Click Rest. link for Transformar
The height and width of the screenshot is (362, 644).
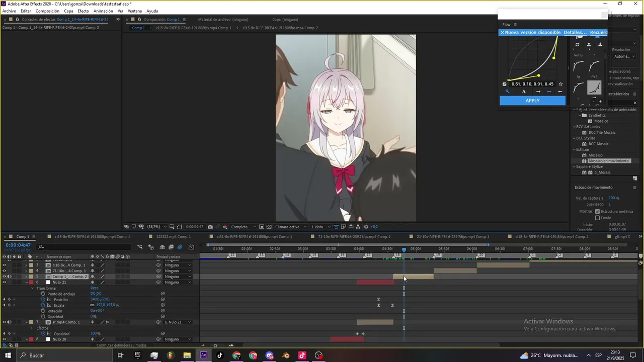pos(94,288)
